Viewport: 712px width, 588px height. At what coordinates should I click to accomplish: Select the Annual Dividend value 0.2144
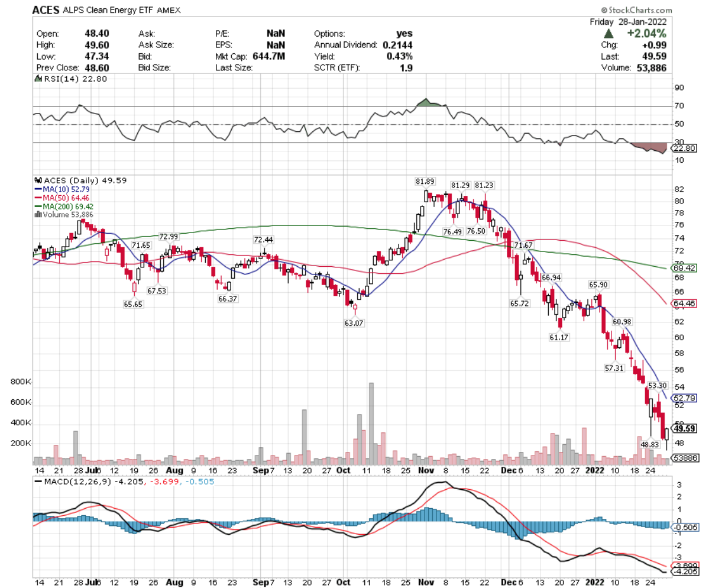(x=398, y=45)
